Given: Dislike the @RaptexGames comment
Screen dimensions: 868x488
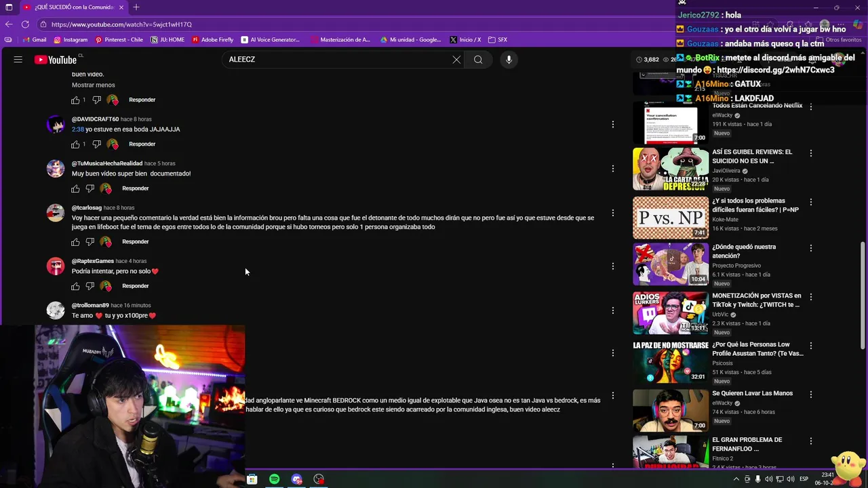Looking at the screenshot, I should pyautogui.click(x=90, y=286).
